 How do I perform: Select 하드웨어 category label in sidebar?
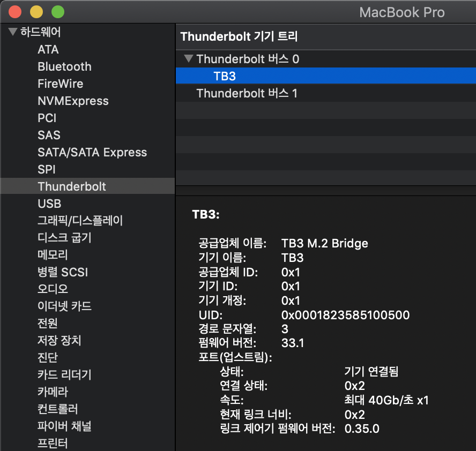click(x=40, y=32)
